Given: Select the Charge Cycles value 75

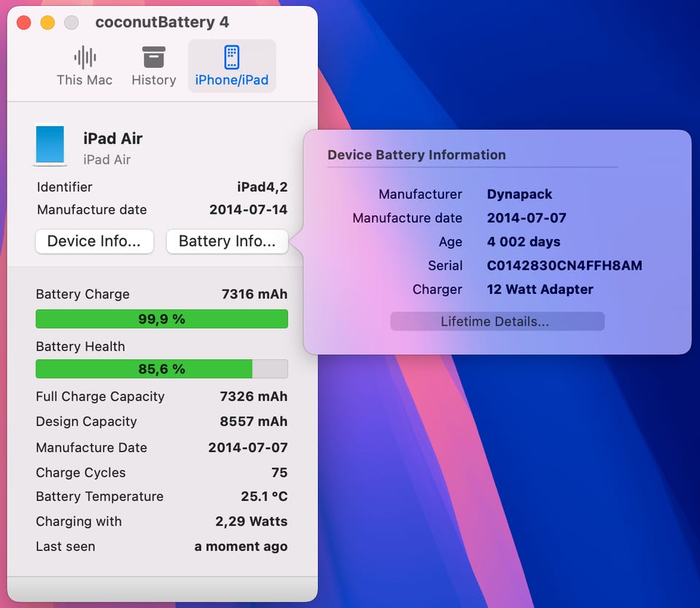Looking at the screenshot, I should [x=279, y=472].
